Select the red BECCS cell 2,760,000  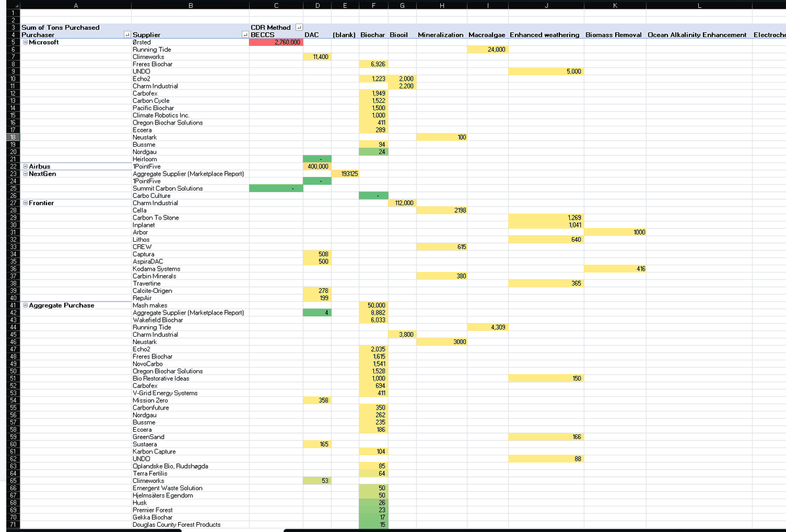click(x=276, y=42)
